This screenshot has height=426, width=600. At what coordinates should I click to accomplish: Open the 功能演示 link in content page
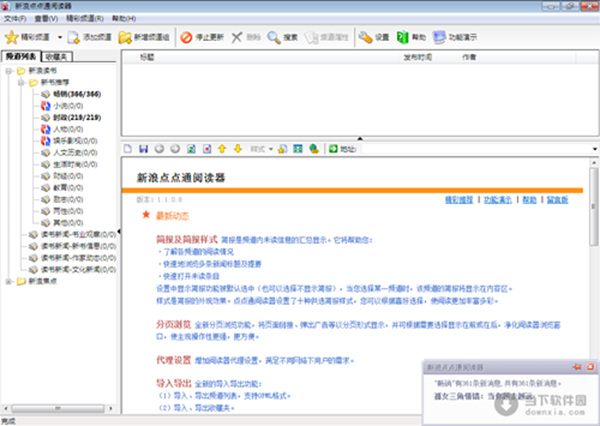tap(498, 199)
